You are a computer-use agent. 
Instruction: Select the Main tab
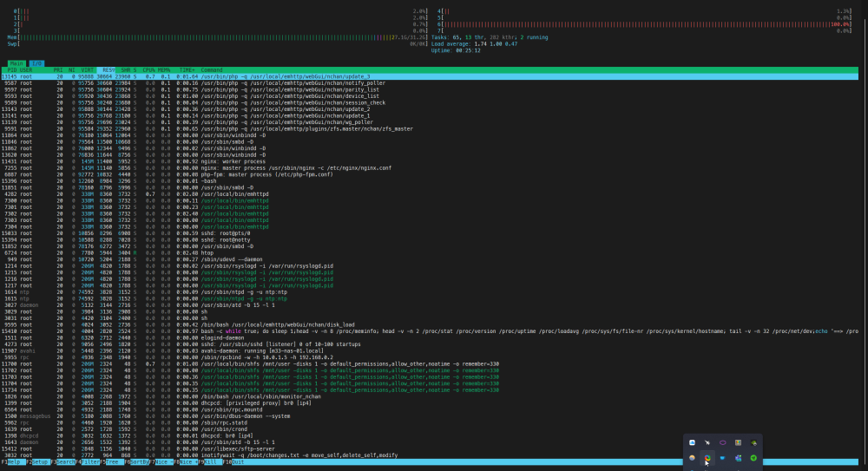click(16, 63)
